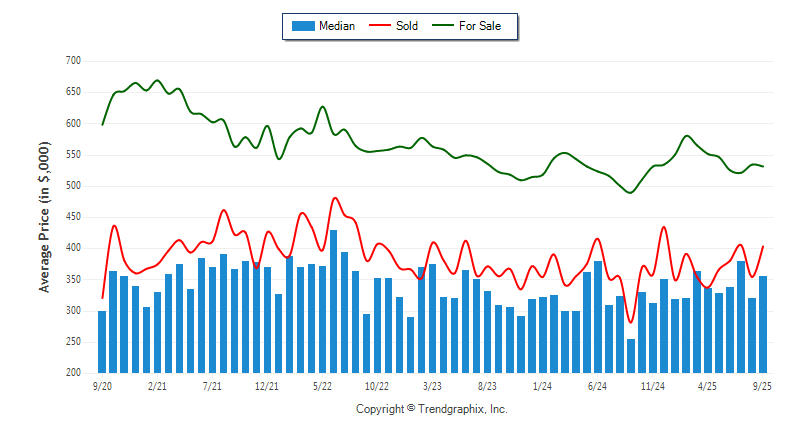Select the 9/25 x-axis date label

763,385
